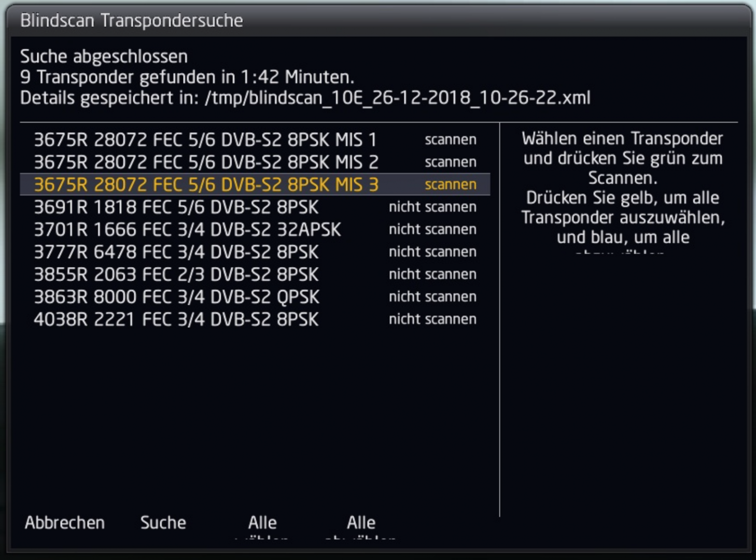Click 'Alle abwählen' to deselect all transponders
The image size is (756, 560).
361,524
